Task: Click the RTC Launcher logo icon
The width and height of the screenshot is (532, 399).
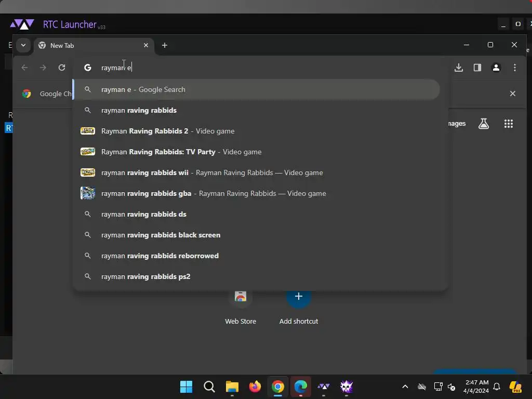Action: pyautogui.click(x=22, y=24)
